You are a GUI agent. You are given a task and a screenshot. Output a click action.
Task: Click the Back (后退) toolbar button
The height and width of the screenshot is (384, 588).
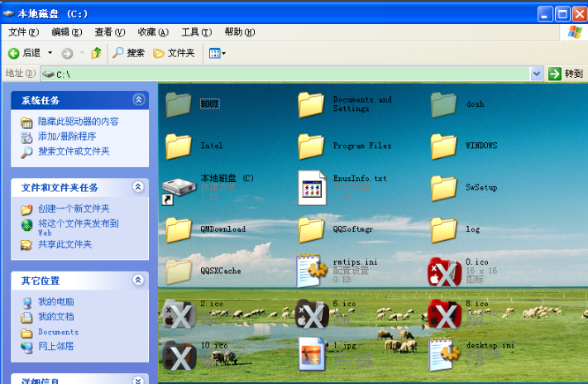coord(24,53)
